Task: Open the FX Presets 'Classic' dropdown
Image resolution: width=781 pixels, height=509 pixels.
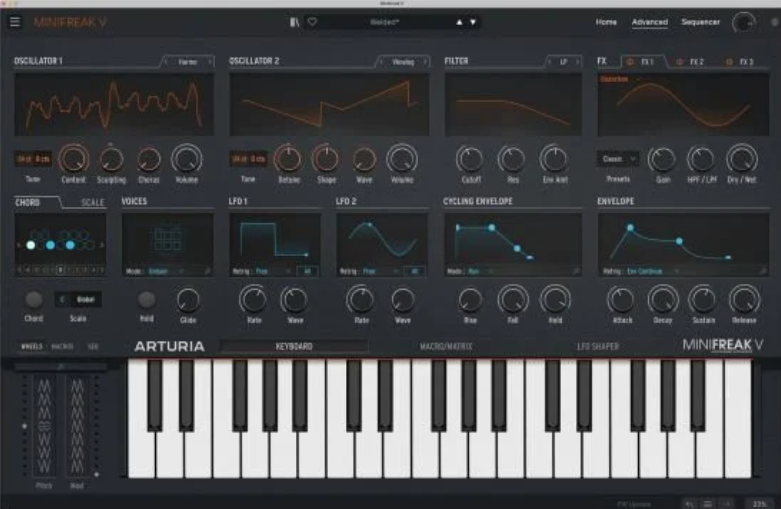Action: pyautogui.click(x=618, y=159)
